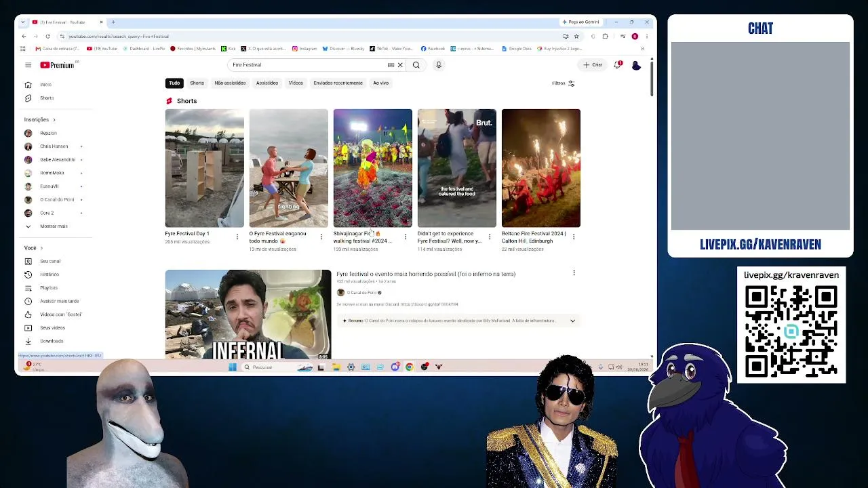
Task: Click the Peça ao Gemini button
Action: coord(581,22)
